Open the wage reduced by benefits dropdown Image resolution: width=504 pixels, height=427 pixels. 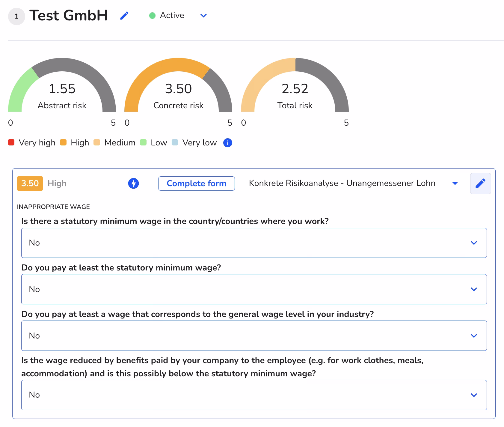pos(254,395)
